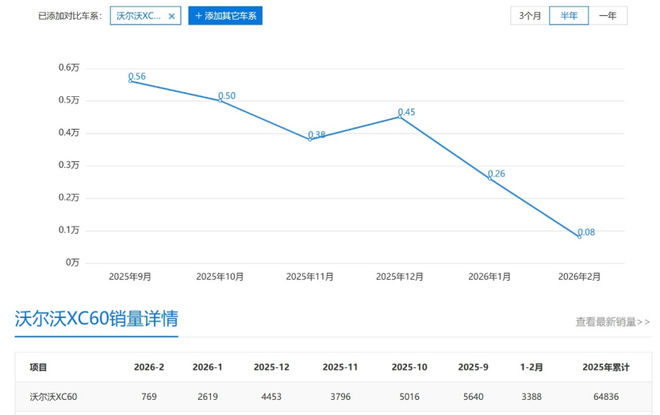The height and width of the screenshot is (415, 660).
Task: Click the 3388 sales cell
Action: (531, 396)
